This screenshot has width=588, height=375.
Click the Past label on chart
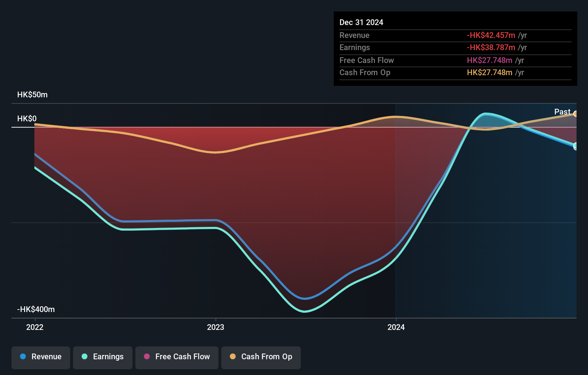pyautogui.click(x=562, y=112)
